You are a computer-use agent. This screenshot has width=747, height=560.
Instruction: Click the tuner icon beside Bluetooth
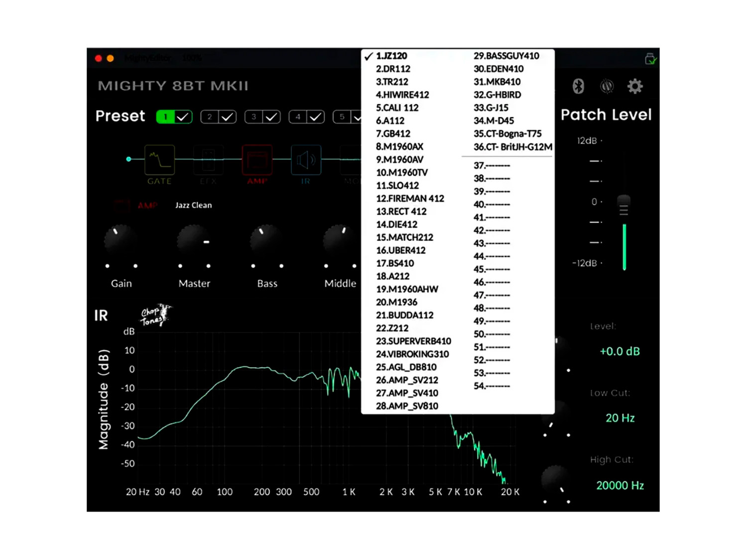(x=606, y=86)
